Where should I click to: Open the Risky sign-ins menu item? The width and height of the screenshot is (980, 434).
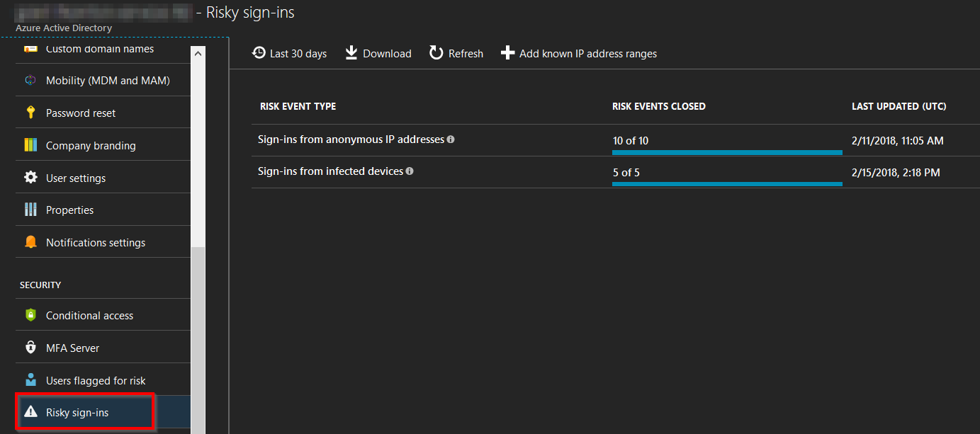(x=77, y=412)
